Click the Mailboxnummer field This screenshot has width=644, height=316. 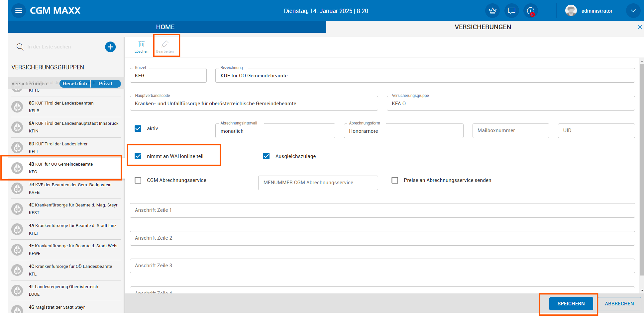tap(511, 131)
